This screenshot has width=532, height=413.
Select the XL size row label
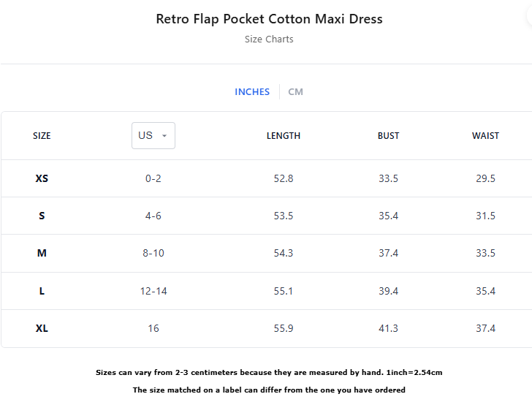(42, 328)
